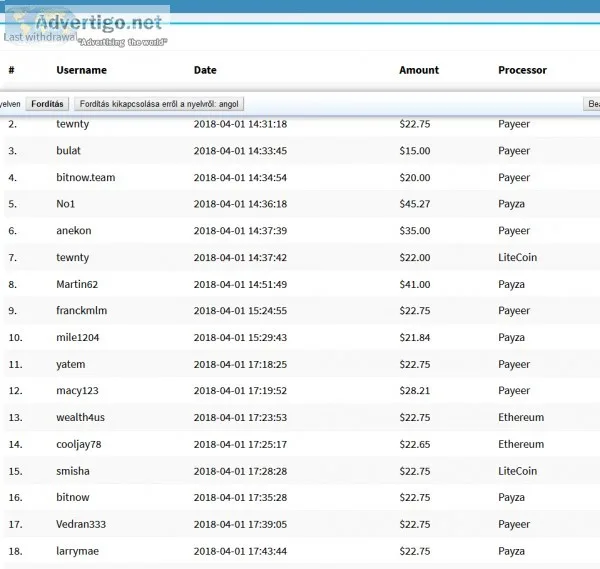600x569 pixels.
Task: Click Payeer processor in Vedran333 row
Action: pos(514,524)
